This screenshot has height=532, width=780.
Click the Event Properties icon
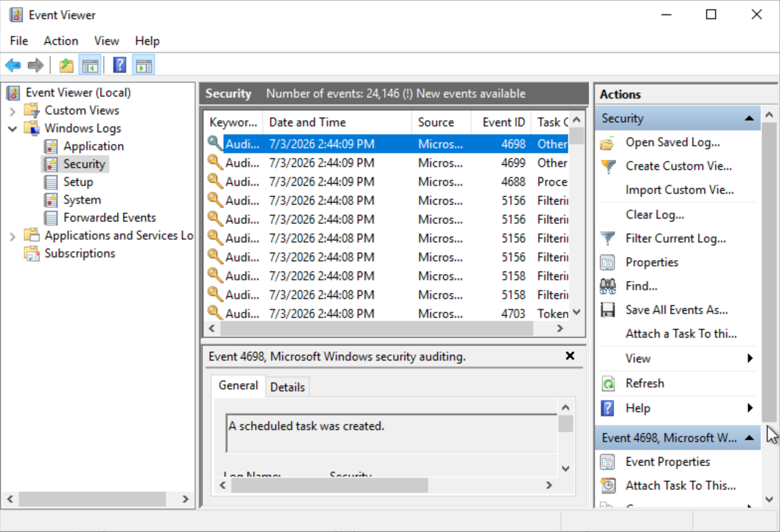pos(607,462)
